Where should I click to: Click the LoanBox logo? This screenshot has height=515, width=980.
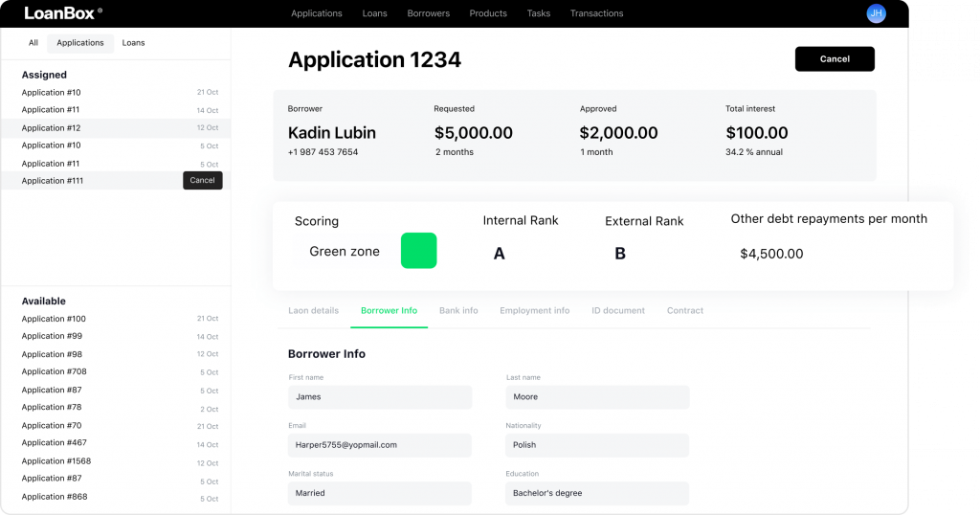click(x=63, y=13)
